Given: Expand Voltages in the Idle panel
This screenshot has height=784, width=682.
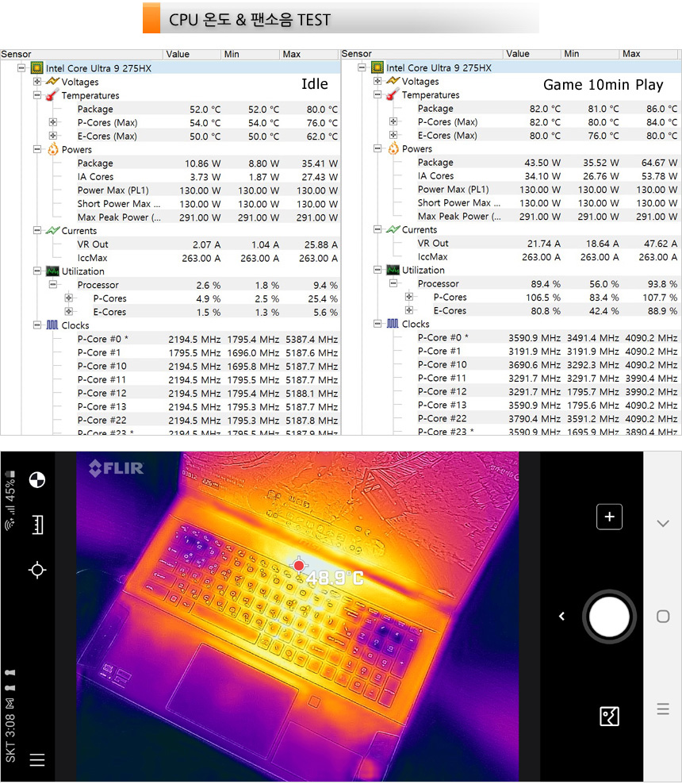Looking at the screenshot, I should 37,82.
